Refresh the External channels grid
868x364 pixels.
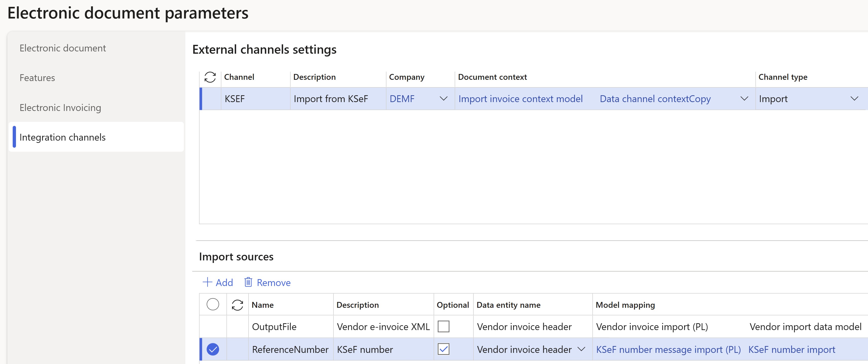coord(210,77)
